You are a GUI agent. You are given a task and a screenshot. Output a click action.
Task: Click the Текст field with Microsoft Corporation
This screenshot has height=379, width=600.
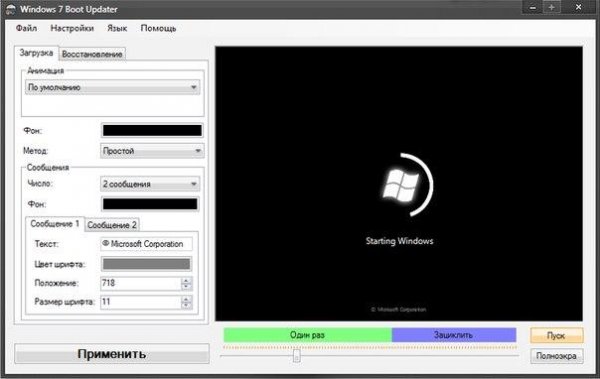pos(146,244)
